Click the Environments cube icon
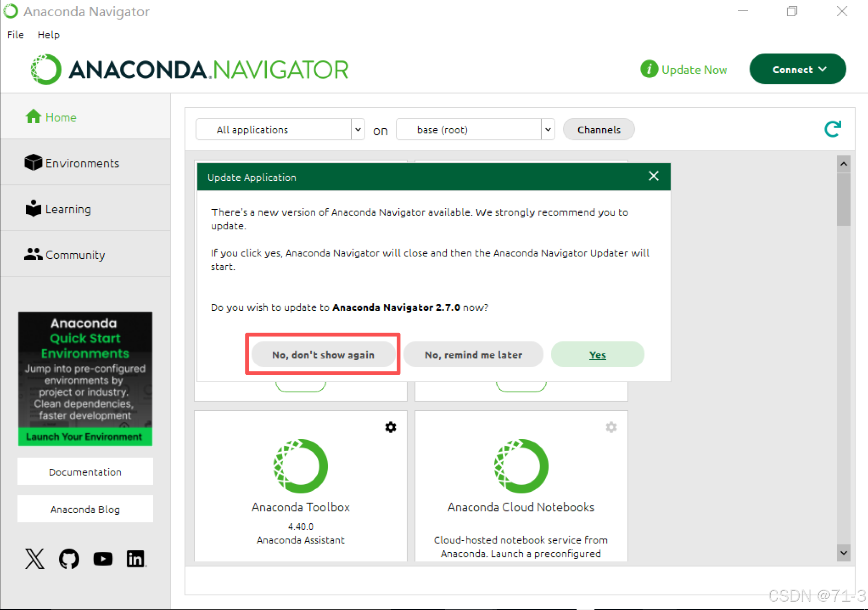The height and width of the screenshot is (610, 868). pyautogui.click(x=33, y=163)
